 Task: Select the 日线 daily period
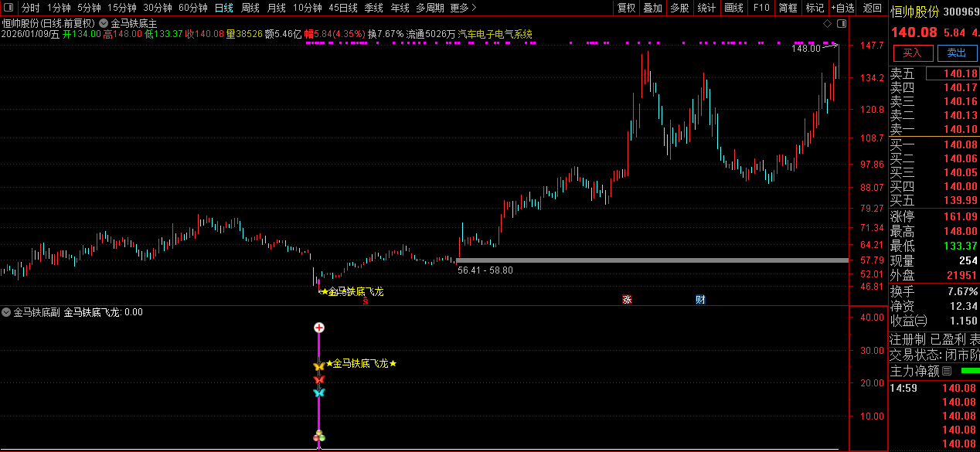(224, 8)
